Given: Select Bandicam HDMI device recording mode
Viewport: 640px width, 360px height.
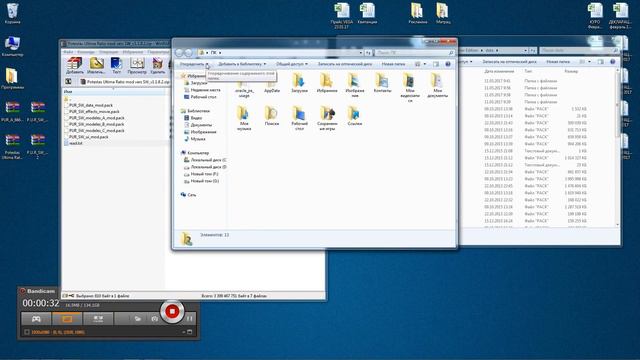Looking at the screenshot, I should pos(98,319).
